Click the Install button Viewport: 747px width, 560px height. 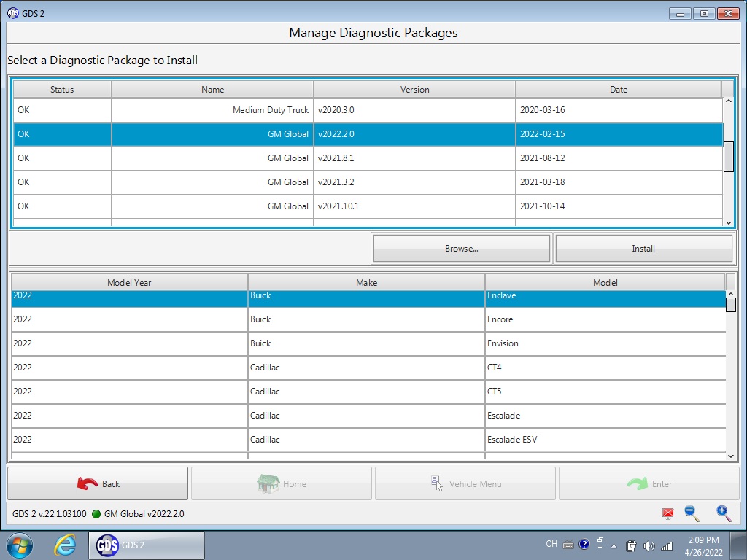tap(643, 249)
